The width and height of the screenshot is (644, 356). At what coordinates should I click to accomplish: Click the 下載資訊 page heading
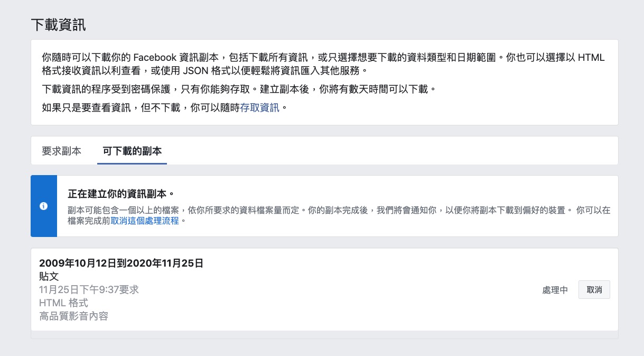point(58,25)
